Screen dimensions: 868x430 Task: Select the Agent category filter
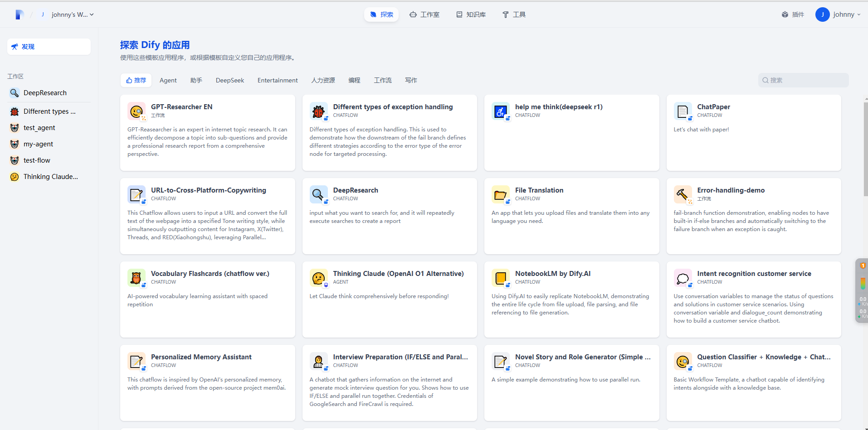pos(168,80)
